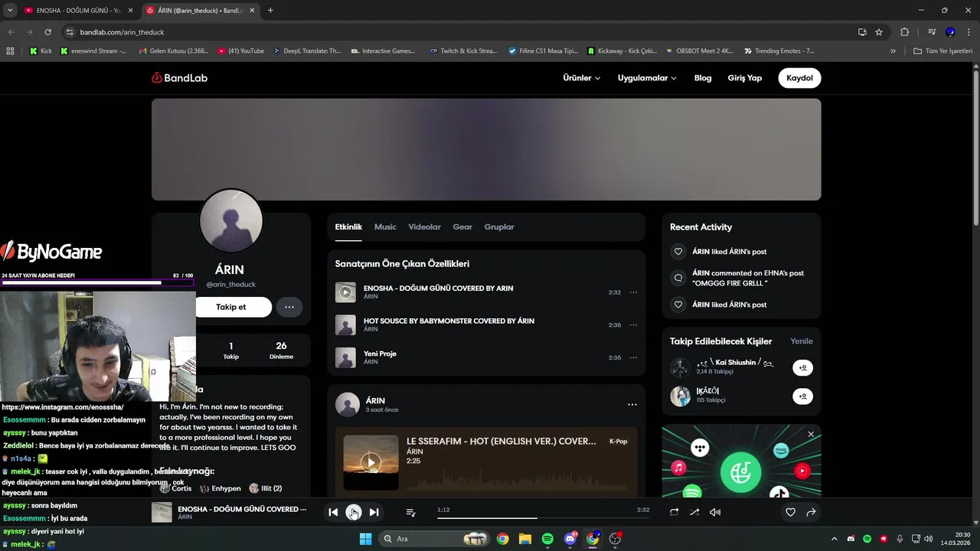The height and width of the screenshot is (551, 980).
Task: Click the Kaydol sign-up button
Action: click(x=799, y=78)
